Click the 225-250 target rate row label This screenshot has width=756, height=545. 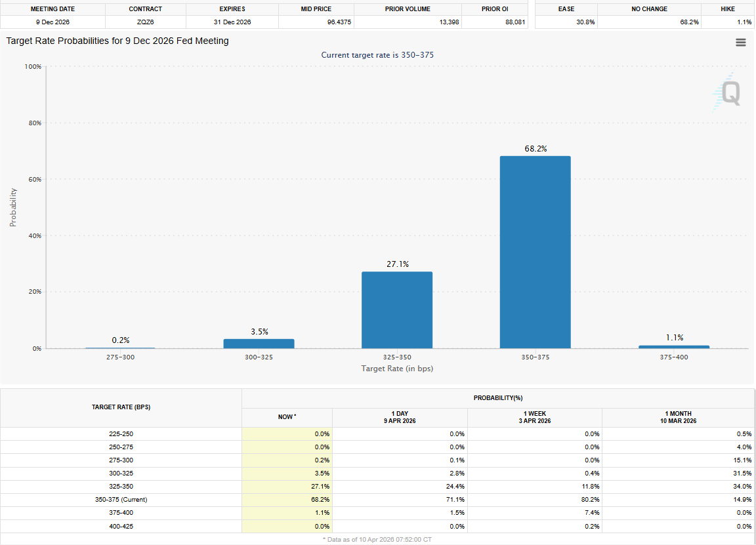(121, 434)
